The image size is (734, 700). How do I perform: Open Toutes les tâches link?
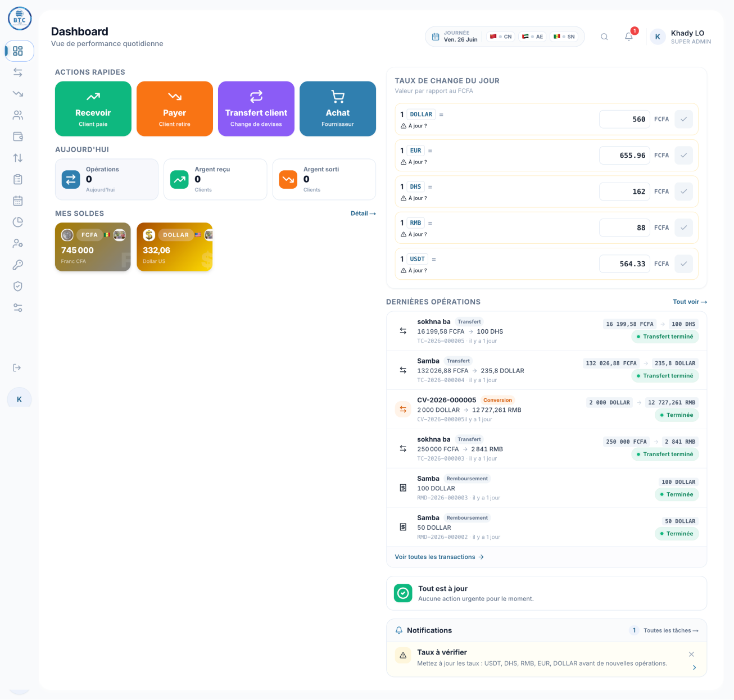671,630
